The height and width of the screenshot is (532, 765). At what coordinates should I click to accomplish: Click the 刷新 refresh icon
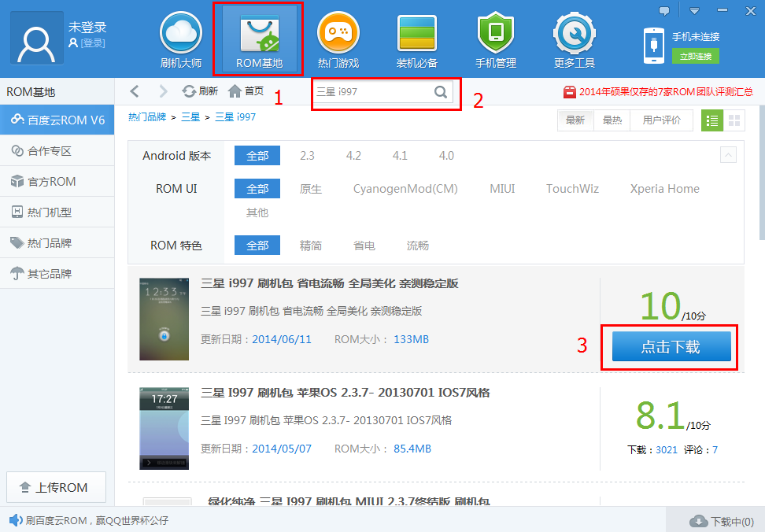(x=189, y=91)
